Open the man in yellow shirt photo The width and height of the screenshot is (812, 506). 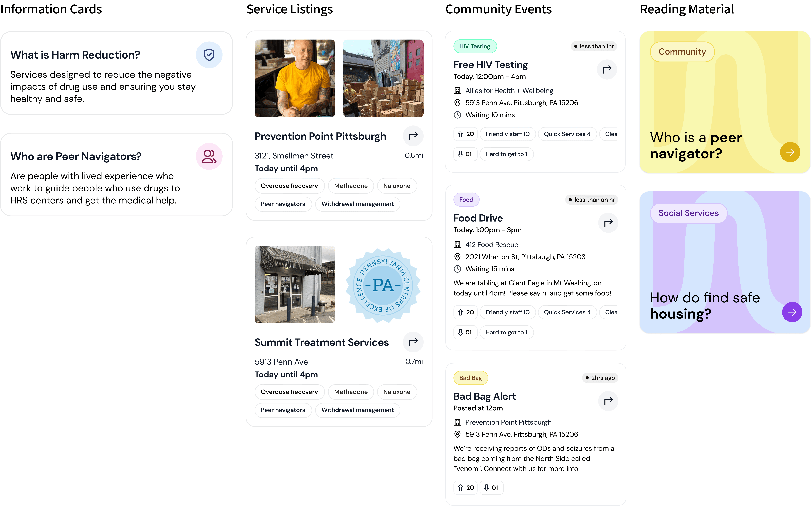[x=295, y=78]
